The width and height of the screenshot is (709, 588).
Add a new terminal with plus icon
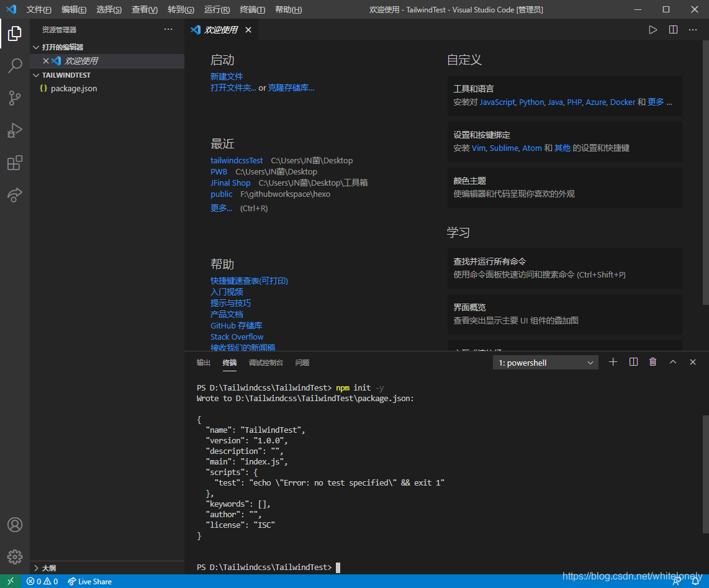click(x=613, y=362)
